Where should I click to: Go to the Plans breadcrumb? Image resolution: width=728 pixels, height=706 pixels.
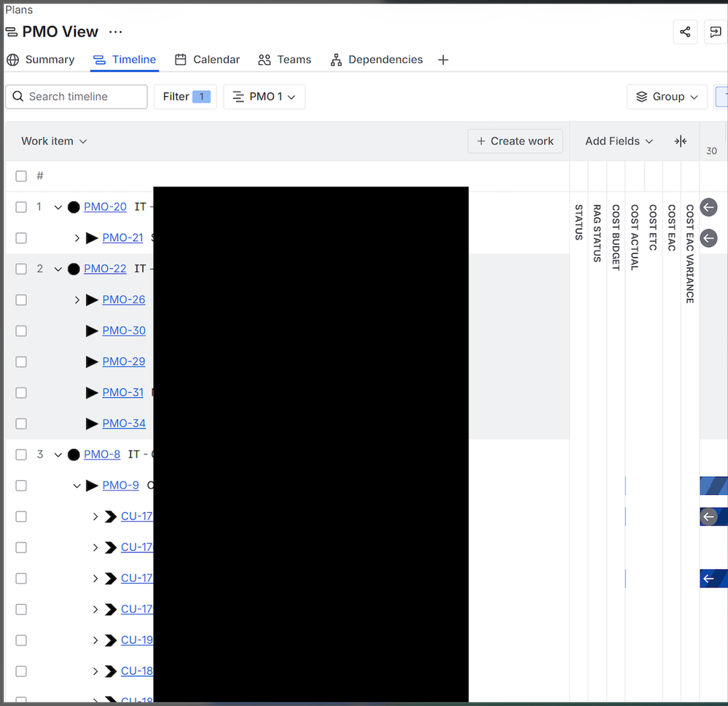pos(18,9)
